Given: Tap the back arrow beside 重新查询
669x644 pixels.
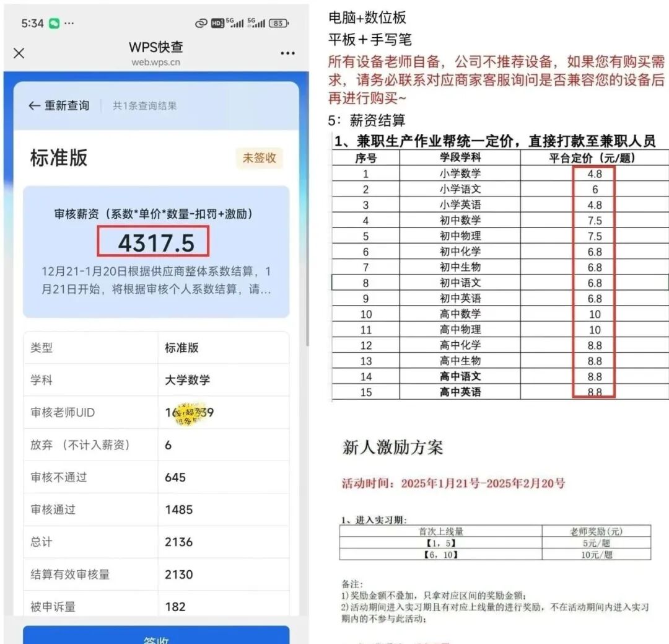Looking at the screenshot, I should [35, 106].
